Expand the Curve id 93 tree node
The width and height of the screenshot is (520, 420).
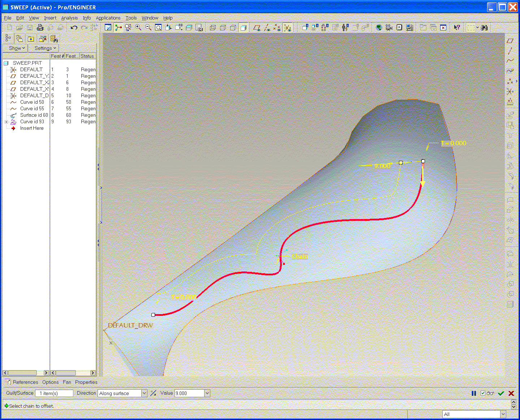point(6,122)
